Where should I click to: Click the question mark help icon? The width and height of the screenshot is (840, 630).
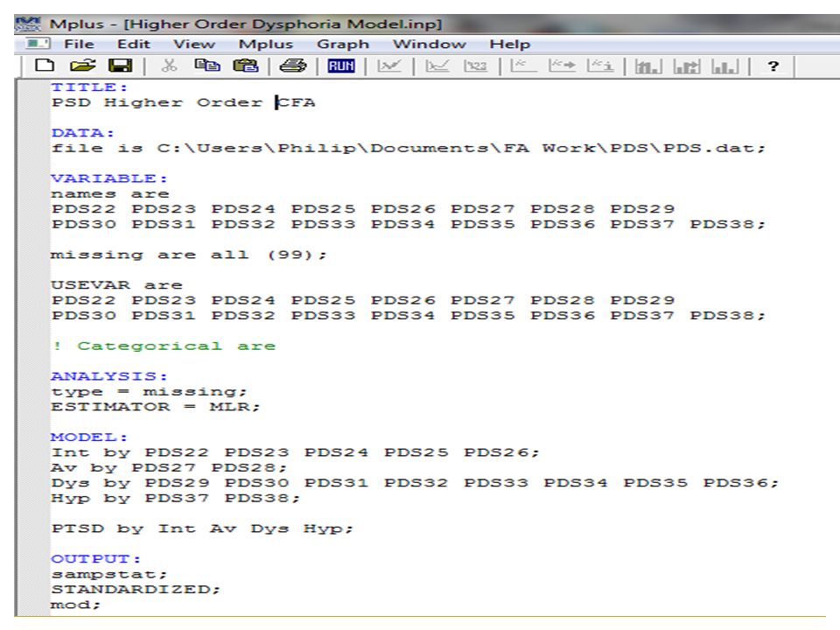click(773, 66)
